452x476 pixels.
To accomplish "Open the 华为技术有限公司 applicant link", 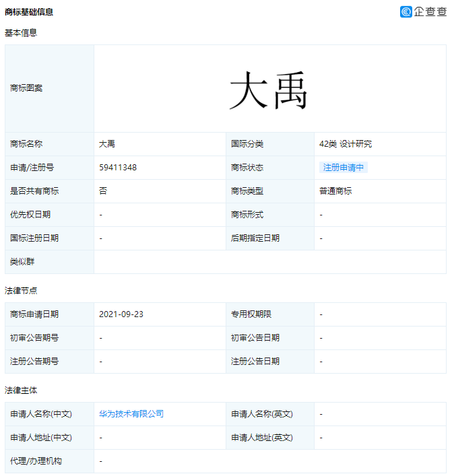I will 131,414.
